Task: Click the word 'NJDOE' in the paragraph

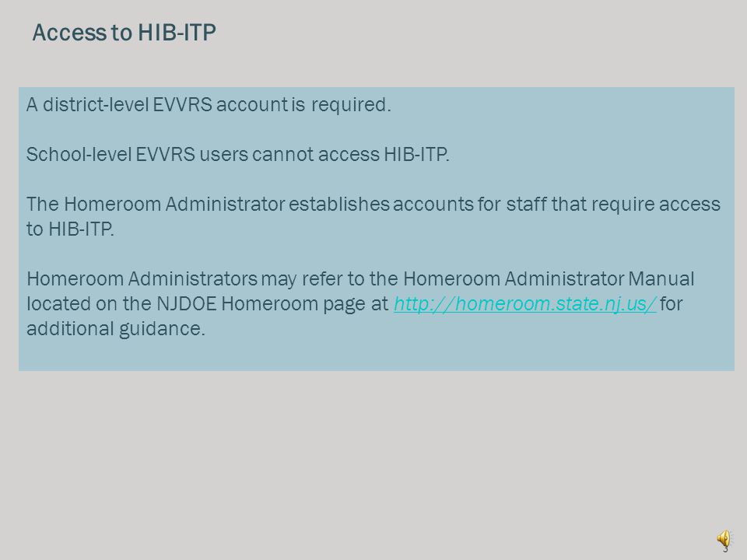Action: [x=187, y=304]
